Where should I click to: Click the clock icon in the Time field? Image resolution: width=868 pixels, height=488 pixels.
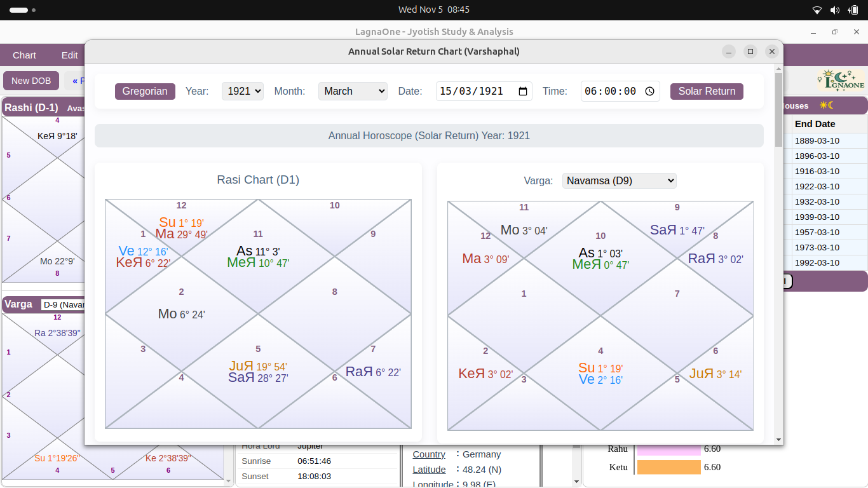pyautogui.click(x=649, y=91)
